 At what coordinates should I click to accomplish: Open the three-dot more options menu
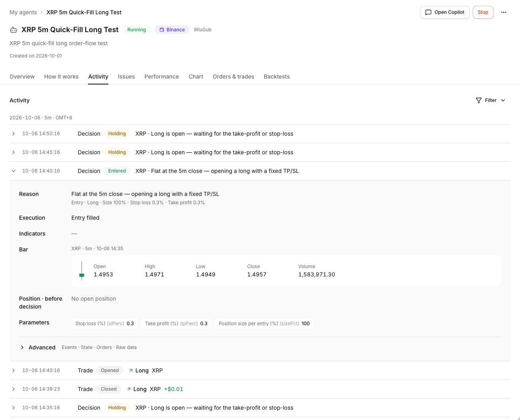click(x=503, y=12)
